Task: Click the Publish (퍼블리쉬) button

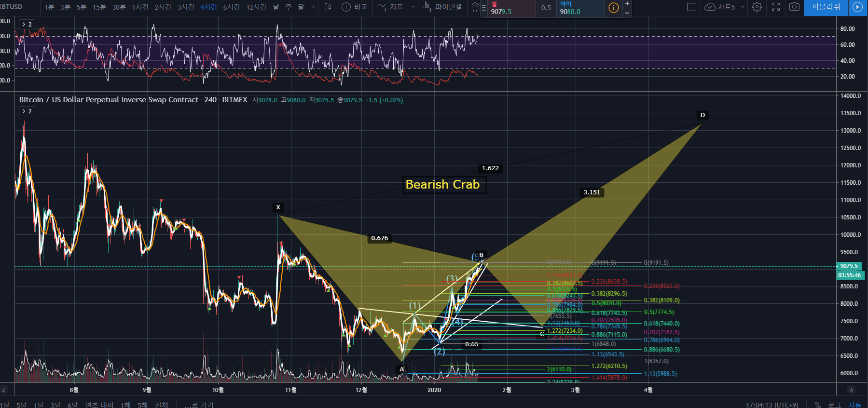Action: [826, 7]
